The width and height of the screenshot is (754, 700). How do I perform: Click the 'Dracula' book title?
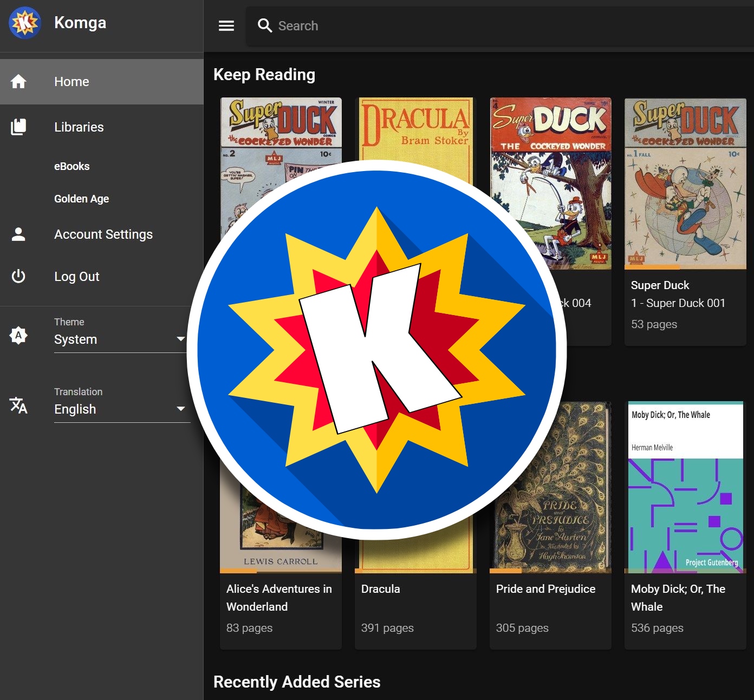380,589
